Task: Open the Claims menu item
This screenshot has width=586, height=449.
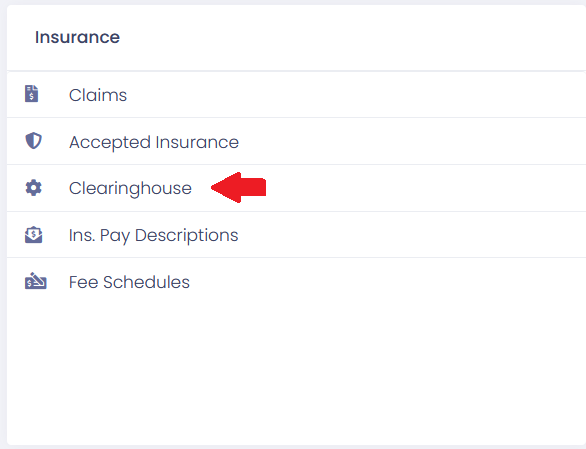Action: click(x=296, y=95)
